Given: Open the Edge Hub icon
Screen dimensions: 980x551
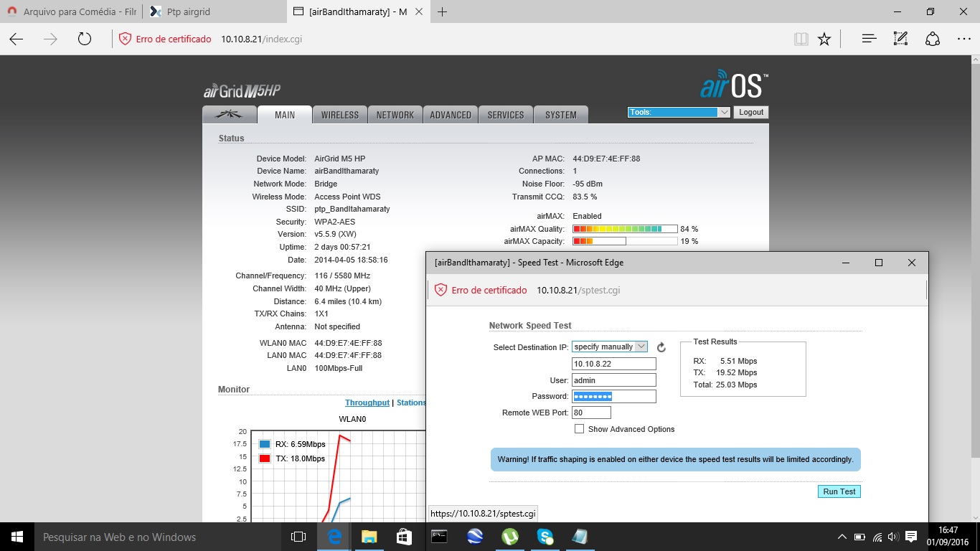Looking at the screenshot, I should click(x=869, y=39).
